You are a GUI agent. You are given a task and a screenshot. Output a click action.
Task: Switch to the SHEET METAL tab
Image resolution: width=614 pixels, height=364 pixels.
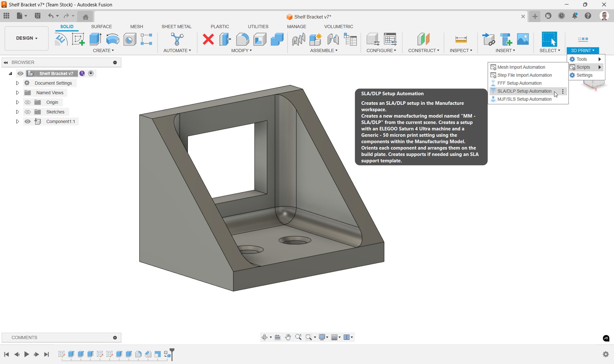click(177, 27)
